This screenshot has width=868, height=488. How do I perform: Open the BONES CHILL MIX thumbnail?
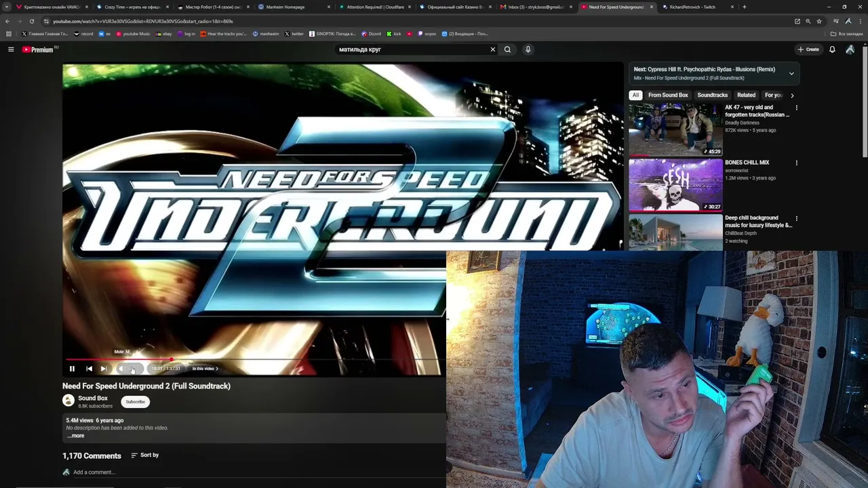pos(675,185)
